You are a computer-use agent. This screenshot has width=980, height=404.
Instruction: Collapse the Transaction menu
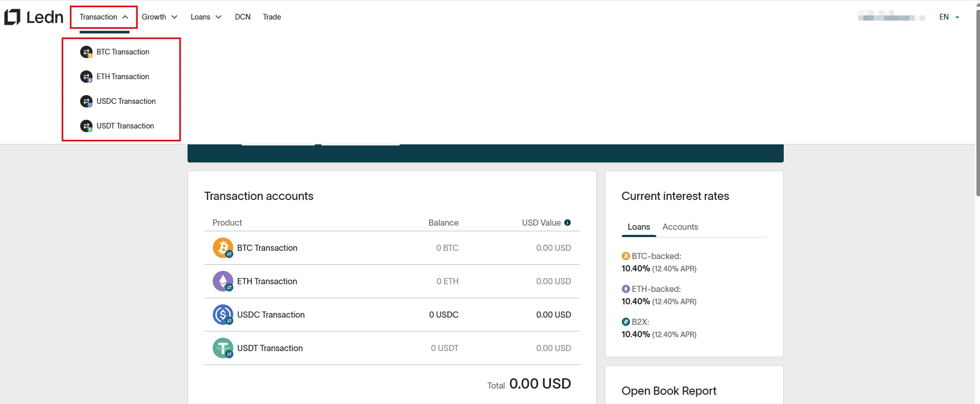coord(104,17)
